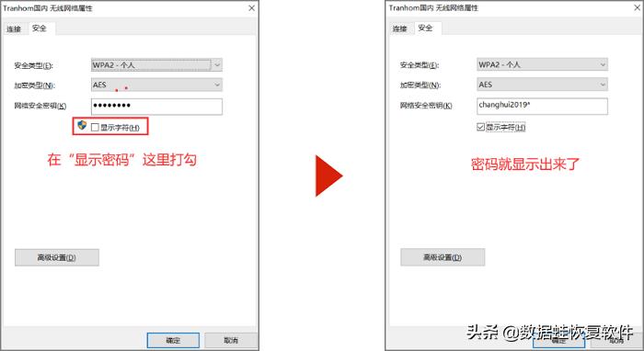The image size is (644, 351).
Task: Select 安全 tab in right dialog
Action: [x=425, y=28]
